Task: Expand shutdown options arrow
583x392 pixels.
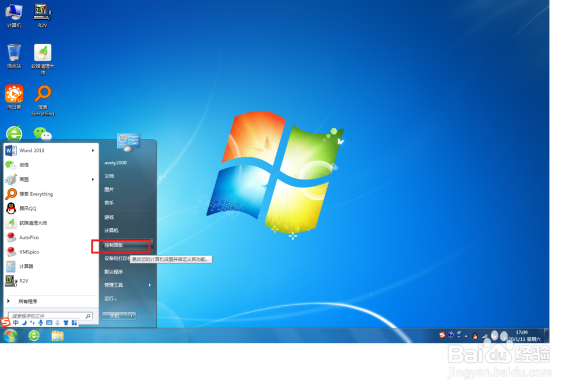Action: (x=132, y=316)
